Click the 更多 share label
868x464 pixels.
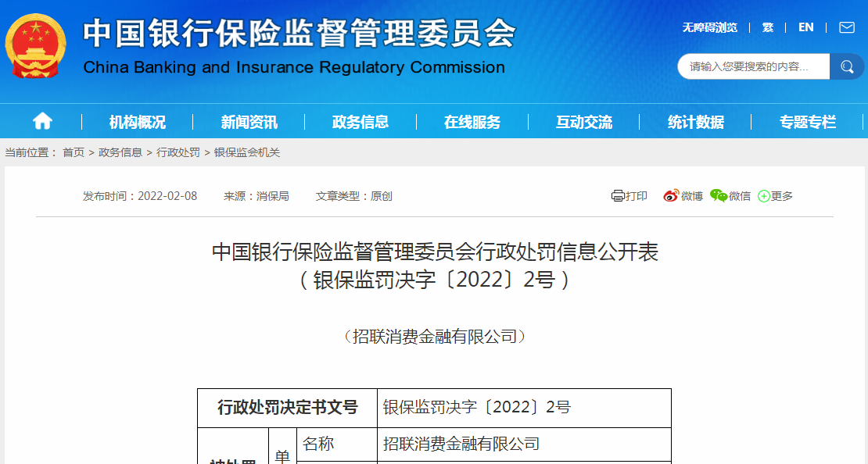(782, 196)
